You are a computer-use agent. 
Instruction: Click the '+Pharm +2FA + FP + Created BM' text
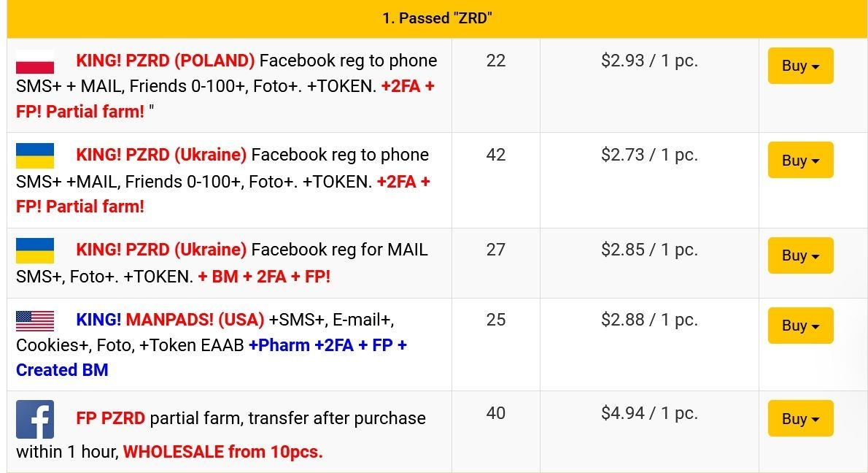pyautogui.click(x=212, y=357)
